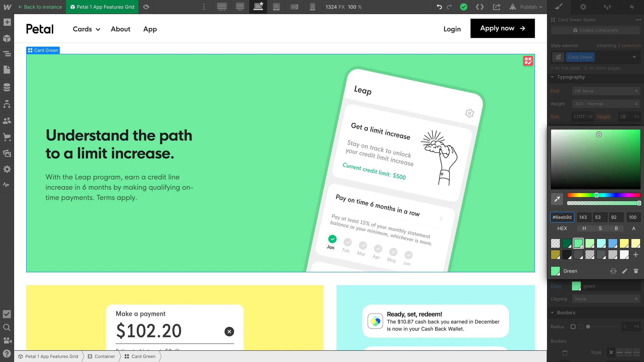Open the Clipping None dropdown
Image resolution: width=644 pixels, height=362 pixels.
(606, 299)
